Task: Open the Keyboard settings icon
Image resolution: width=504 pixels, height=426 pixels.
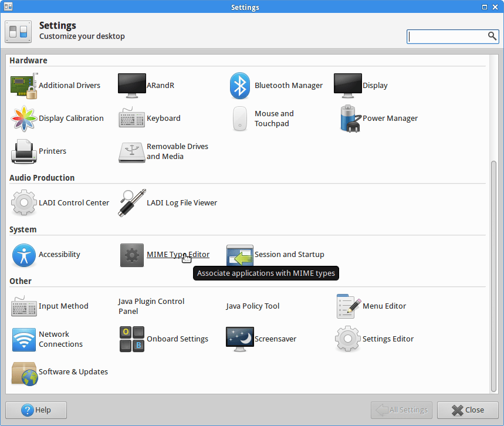Action: click(132, 119)
